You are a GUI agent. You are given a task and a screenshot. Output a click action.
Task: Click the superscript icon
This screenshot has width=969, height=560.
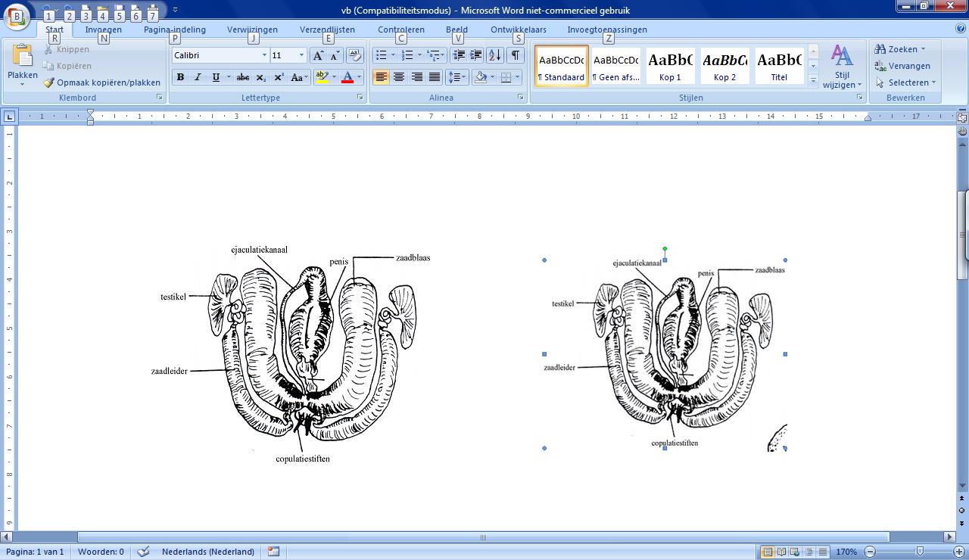point(279,77)
